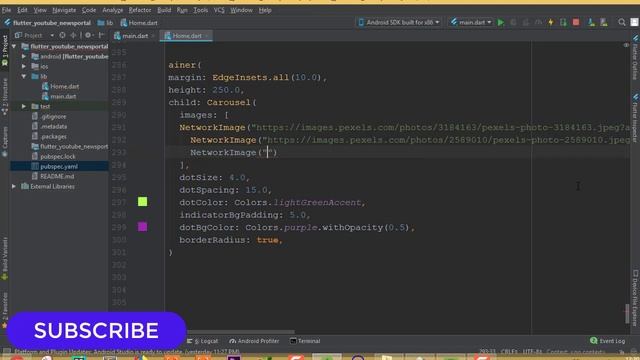This screenshot has height=360, width=640.
Task: Run the app with the green Run button
Action: click(501, 22)
